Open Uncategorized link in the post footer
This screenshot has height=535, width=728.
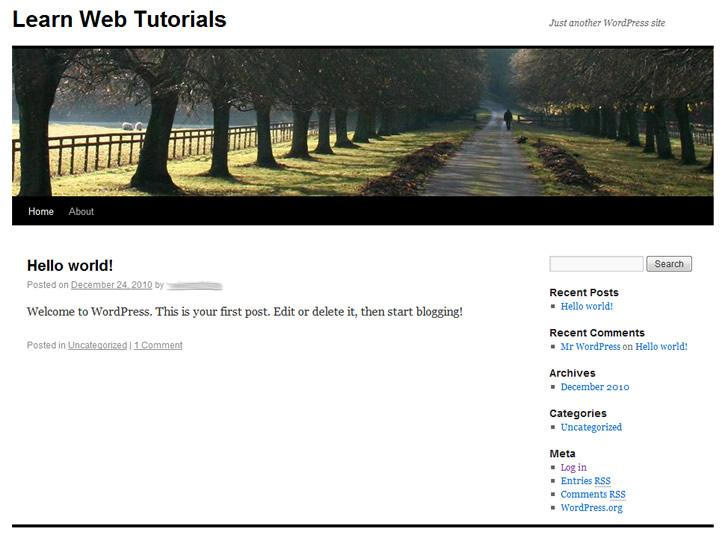tap(97, 346)
